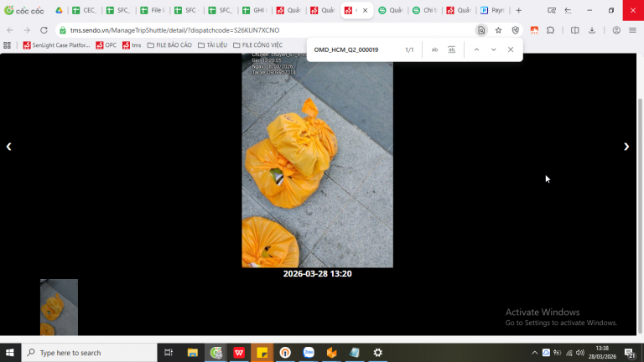Expand the FILE CÔNG VIỆC bookmark folder
The image size is (644, 362).
click(258, 45)
